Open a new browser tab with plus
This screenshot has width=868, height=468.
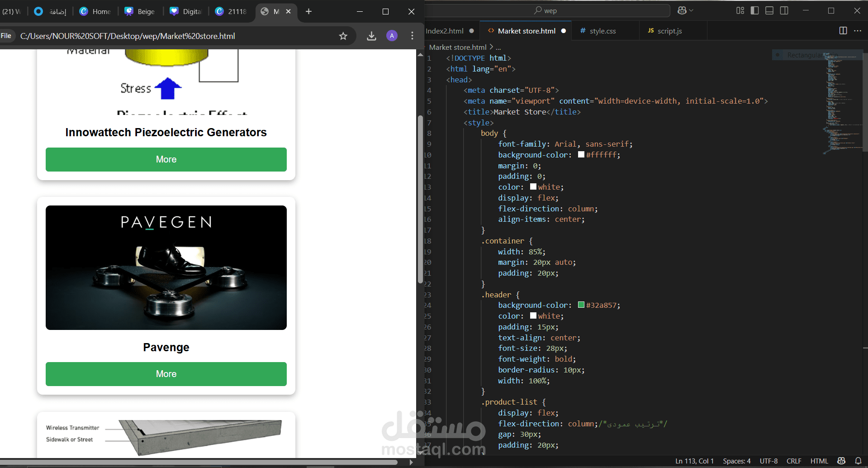click(308, 11)
